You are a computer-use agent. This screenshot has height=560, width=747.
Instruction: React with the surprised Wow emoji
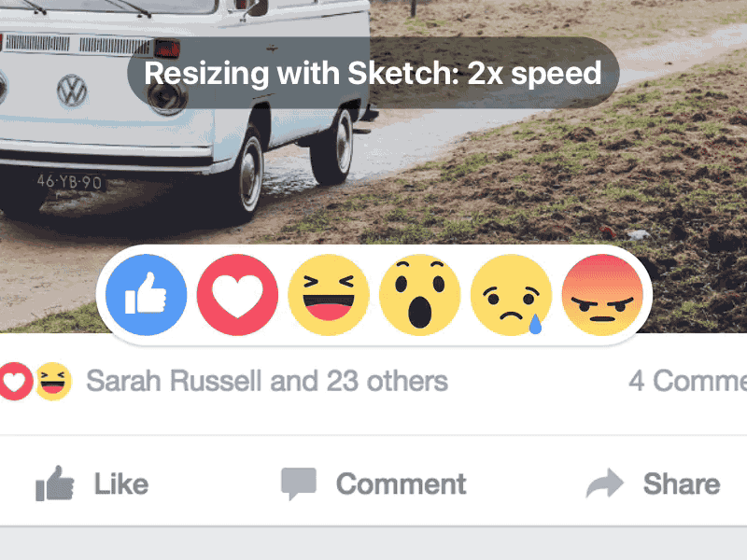pos(420,295)
